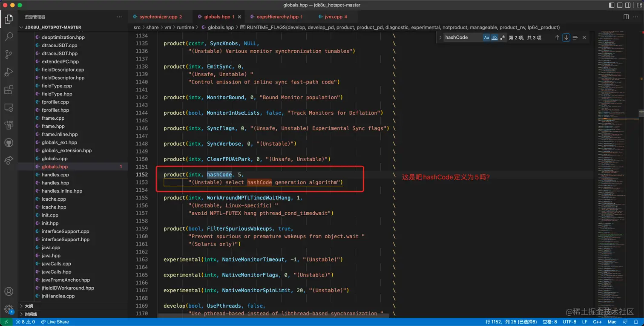Toggle Match Case in find widget
Viewport: 644px width, 326px height.
486,38
